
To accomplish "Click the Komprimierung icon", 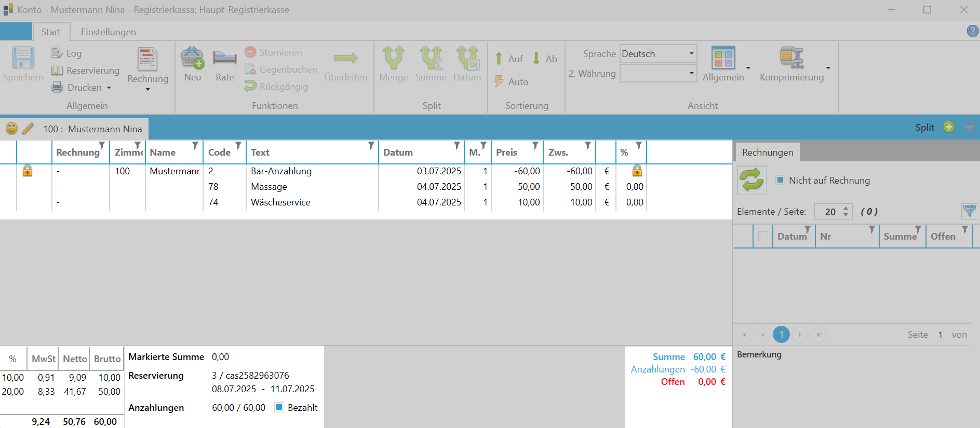I will coord(791,58).
